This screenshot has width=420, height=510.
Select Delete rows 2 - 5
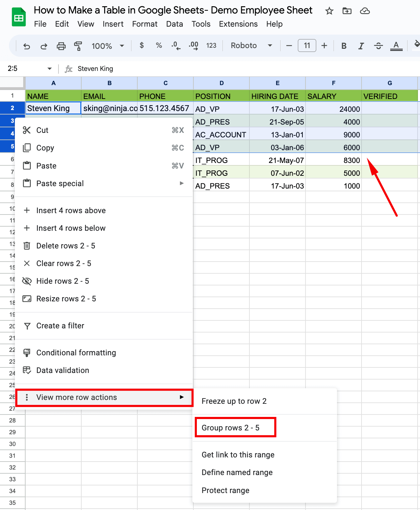tap(66, 246)
